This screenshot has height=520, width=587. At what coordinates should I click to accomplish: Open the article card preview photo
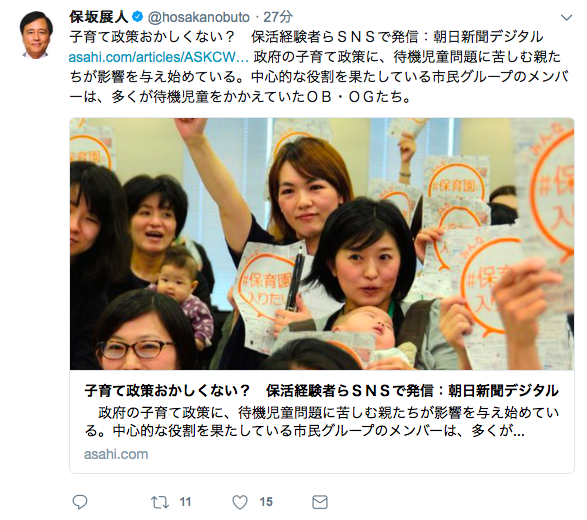(x=322, y=244)
